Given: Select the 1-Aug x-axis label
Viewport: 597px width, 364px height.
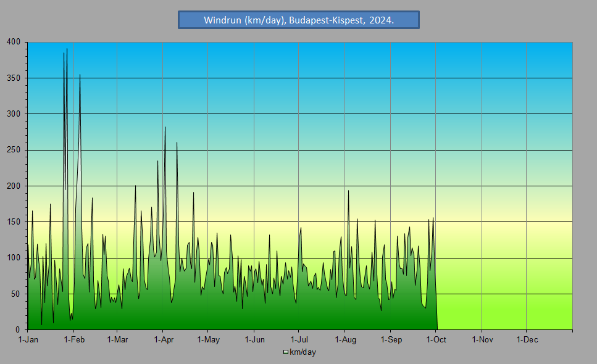Looking at the screenshot, I should (x=345, y=340).
